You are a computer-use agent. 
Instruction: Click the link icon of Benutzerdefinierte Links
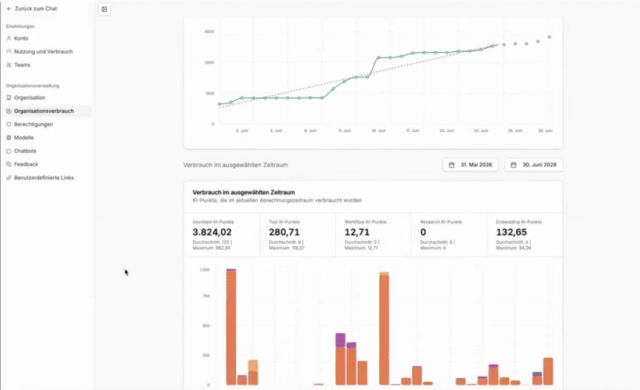pyautogui.click(x=9, y=178)
